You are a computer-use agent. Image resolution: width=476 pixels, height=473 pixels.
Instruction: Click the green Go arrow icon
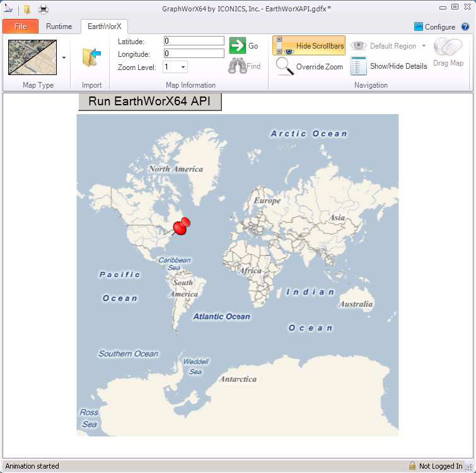point(237,45)
